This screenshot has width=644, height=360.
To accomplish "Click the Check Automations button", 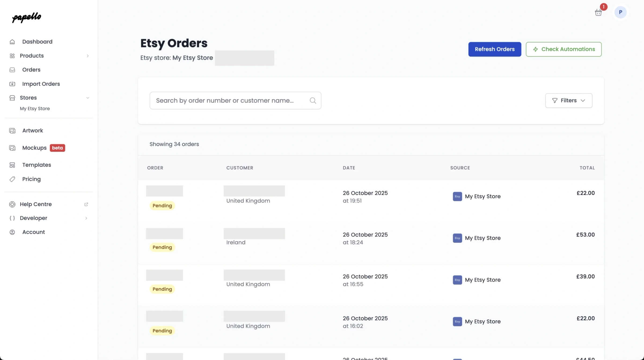I will click(x=563, y=49).
